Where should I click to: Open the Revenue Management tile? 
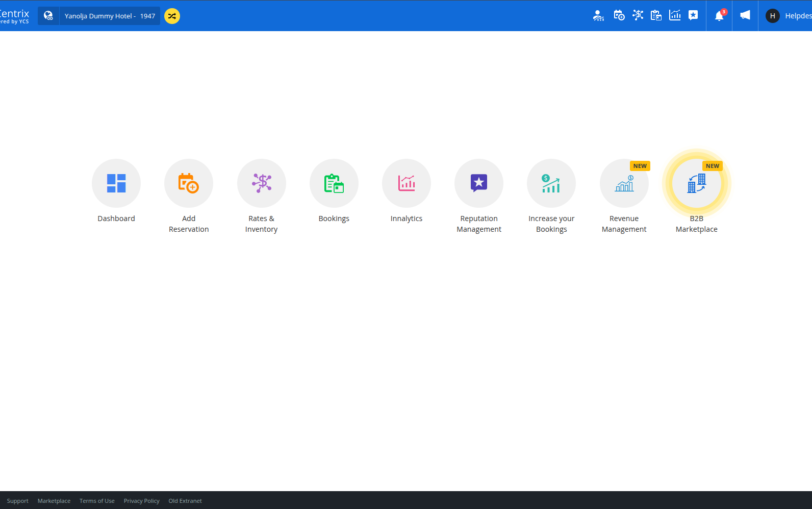pyautogui.click(x=624, y=183)
